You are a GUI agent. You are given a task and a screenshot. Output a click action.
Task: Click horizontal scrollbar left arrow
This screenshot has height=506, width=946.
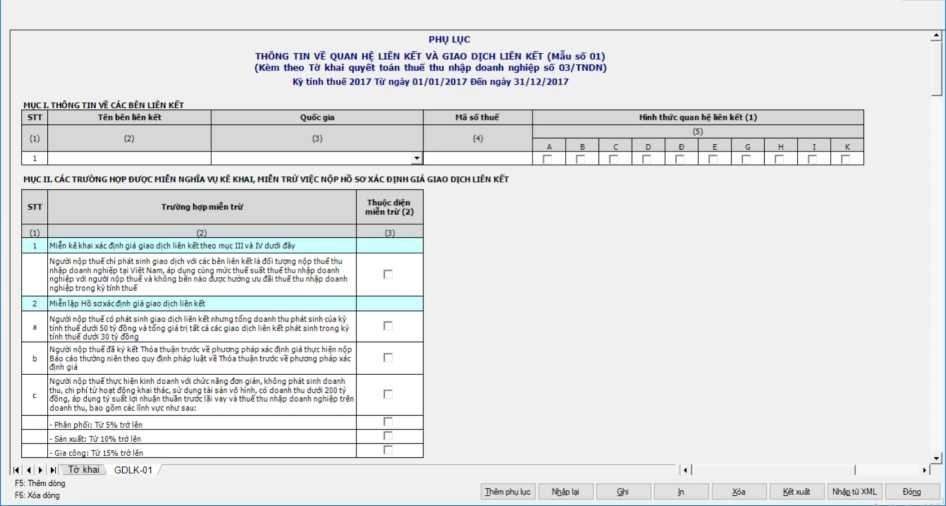point(684,470)
